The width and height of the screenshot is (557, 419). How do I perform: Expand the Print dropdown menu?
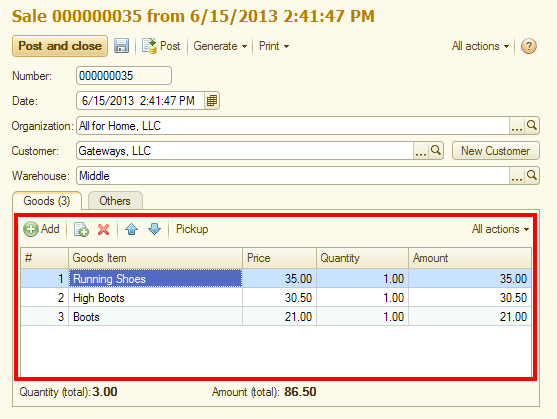coord(274,46)
